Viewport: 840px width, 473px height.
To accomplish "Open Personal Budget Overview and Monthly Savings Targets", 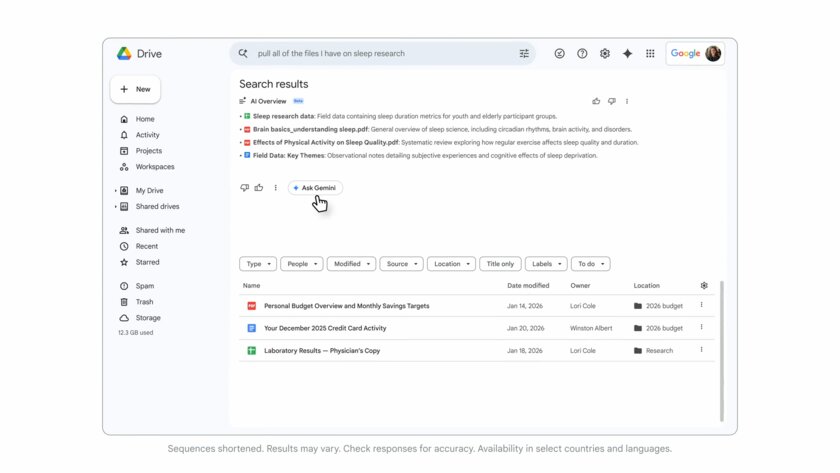I will coord(347,306).
